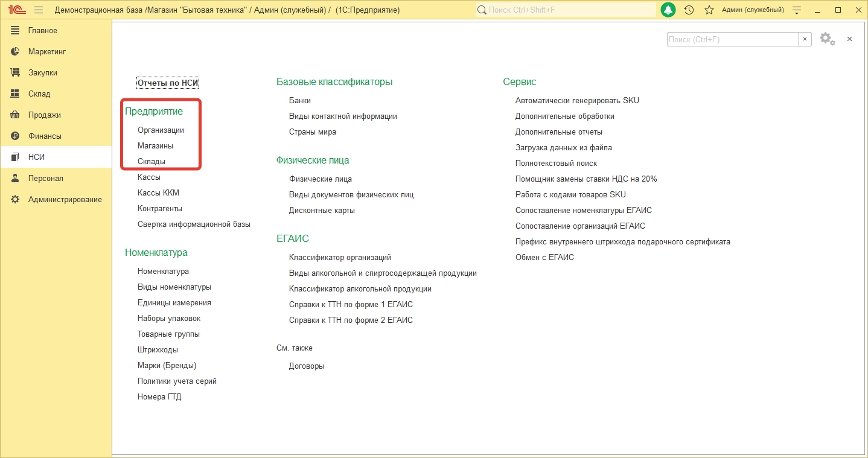
Task: Open Контрагенты list
Action: click(160, 209)
